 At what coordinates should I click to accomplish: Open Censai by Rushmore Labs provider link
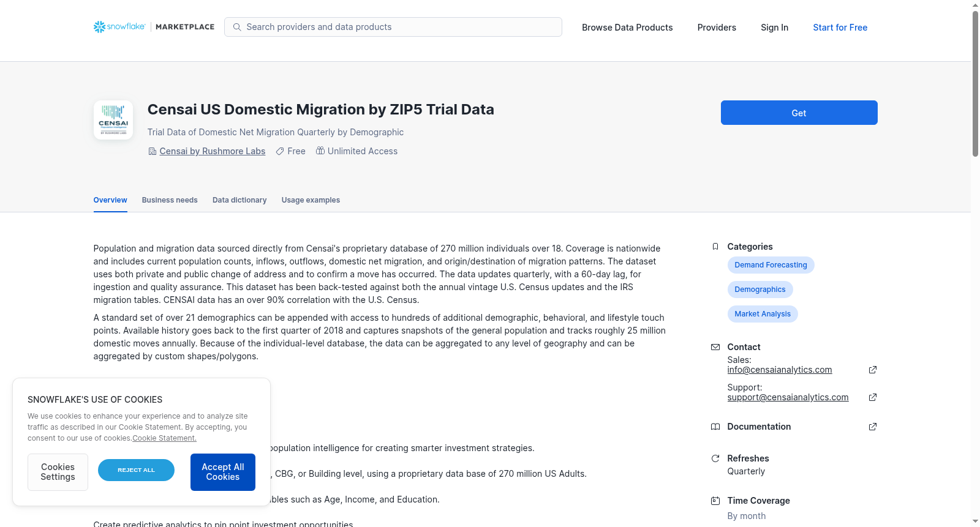point(213,151)
